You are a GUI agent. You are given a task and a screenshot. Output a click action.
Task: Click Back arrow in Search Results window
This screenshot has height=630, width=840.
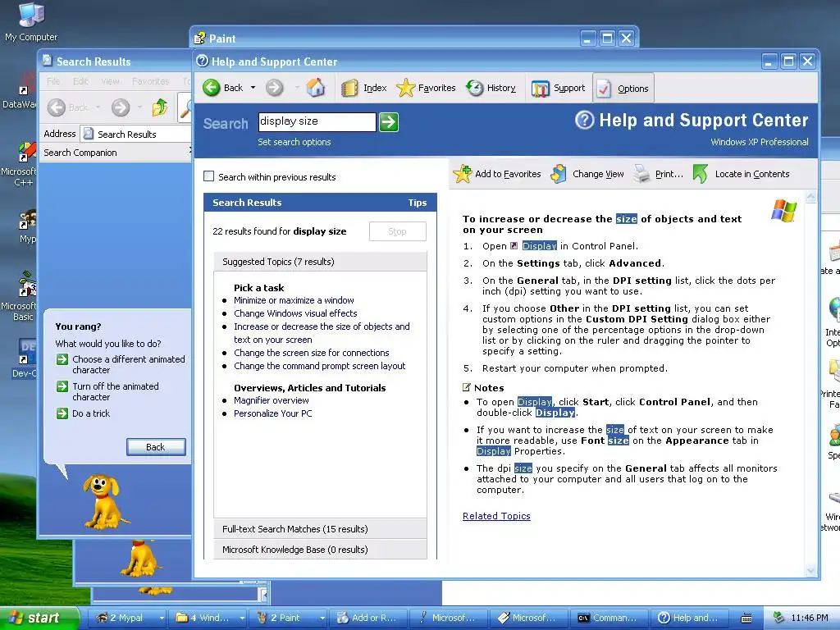tap(57, 107)
